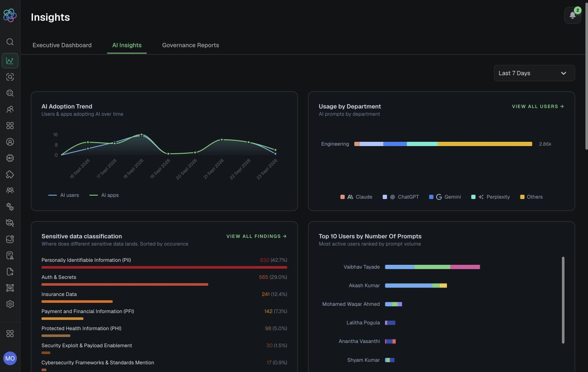Click the Gemini blue legend swatch

click(x=431, y=197)
